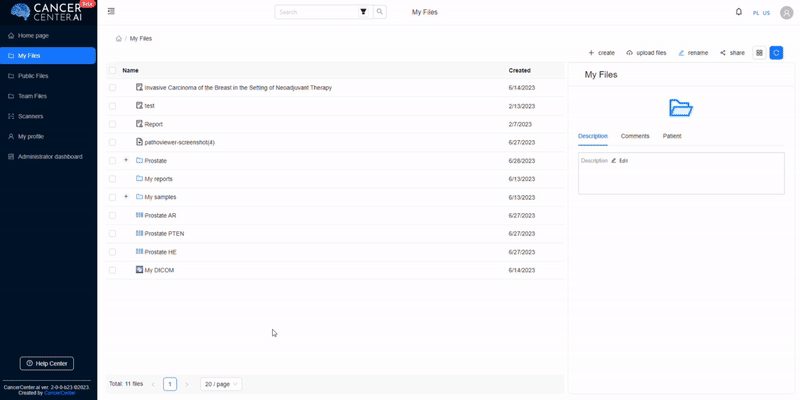Image resolution: width=800 pixels, height=400 pixels.
Task: Switch language to PL
Action: (756, 13)
